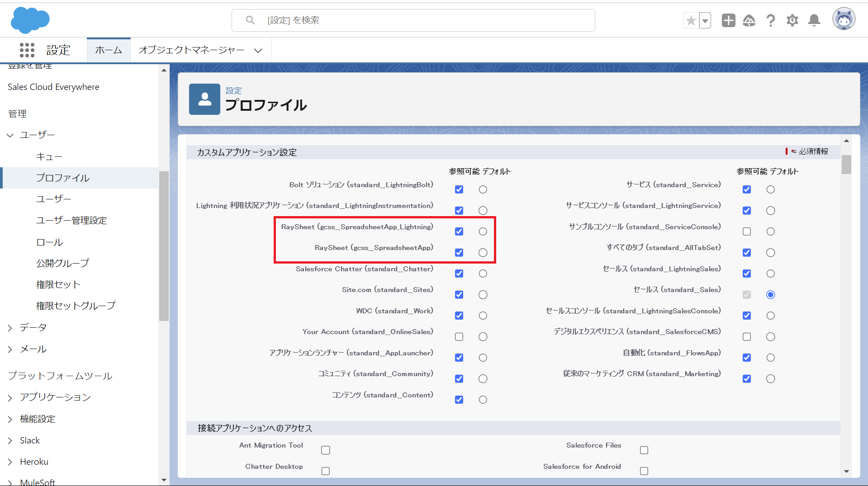Set すべてのタブ standard__AllTabSet as default
Viewport: 868px width, 486px height.
click(x=771, y=252)
